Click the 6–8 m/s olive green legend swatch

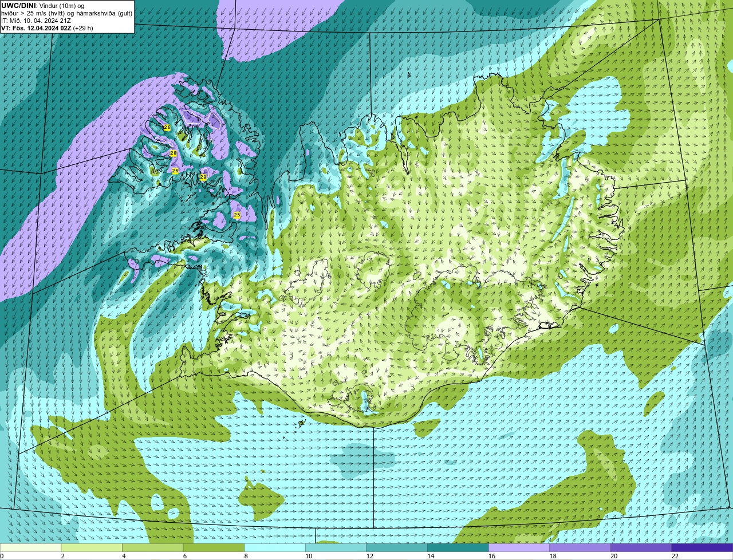(x=214, y=547)
